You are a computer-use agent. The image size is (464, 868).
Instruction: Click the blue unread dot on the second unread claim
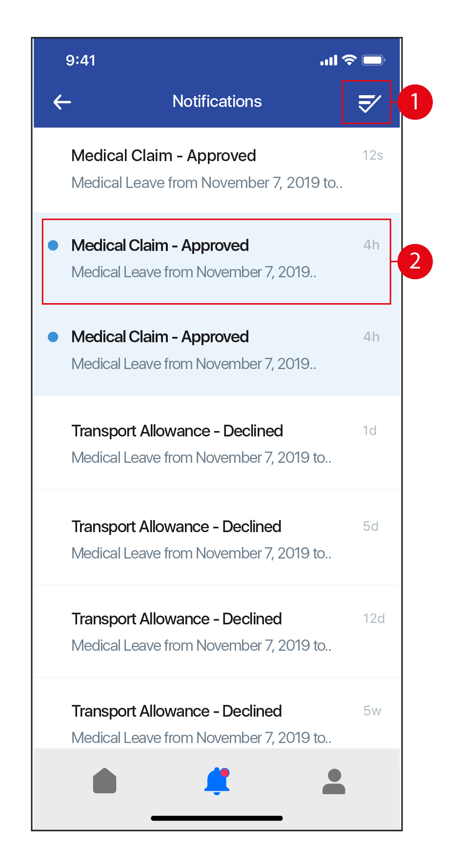(53, 337)
